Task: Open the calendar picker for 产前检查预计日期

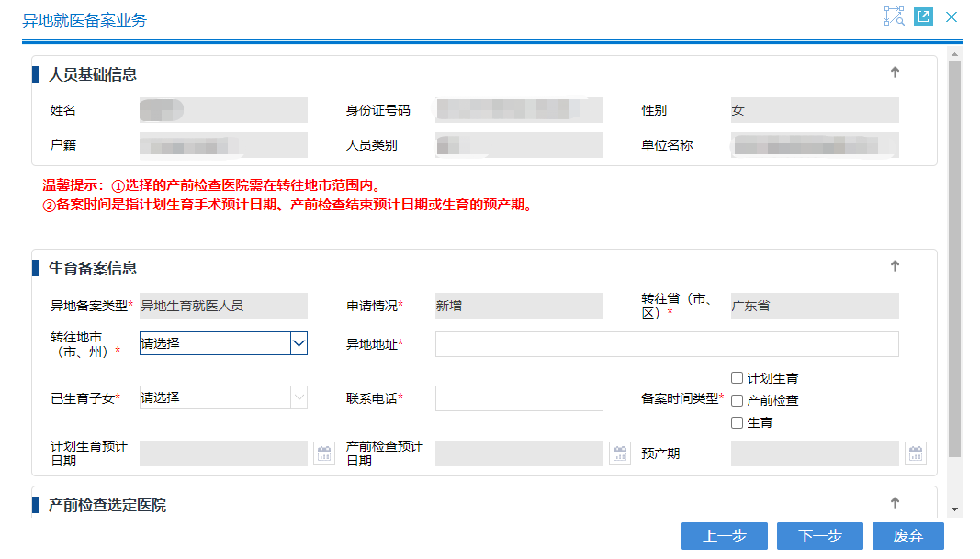Action: (619, 453)
